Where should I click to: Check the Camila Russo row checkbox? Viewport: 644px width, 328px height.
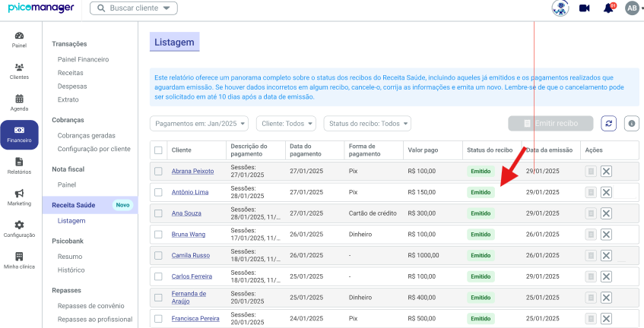click(x=158, y=255)
